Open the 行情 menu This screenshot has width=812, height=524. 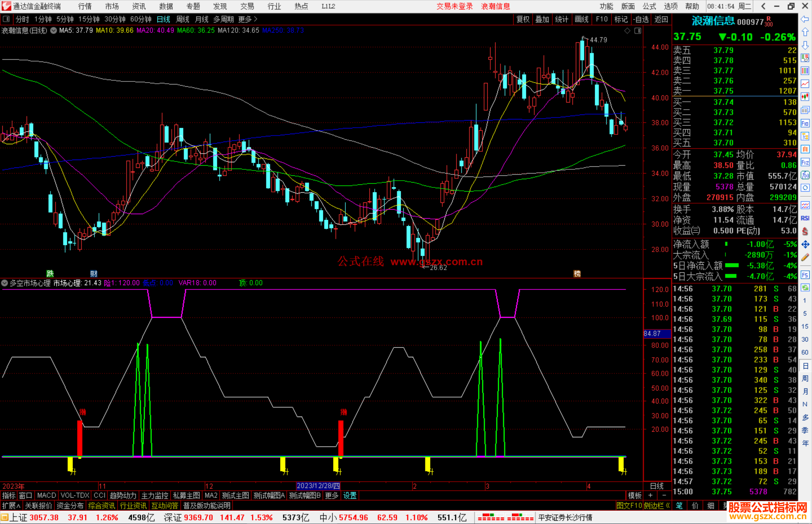pos(85,6)
